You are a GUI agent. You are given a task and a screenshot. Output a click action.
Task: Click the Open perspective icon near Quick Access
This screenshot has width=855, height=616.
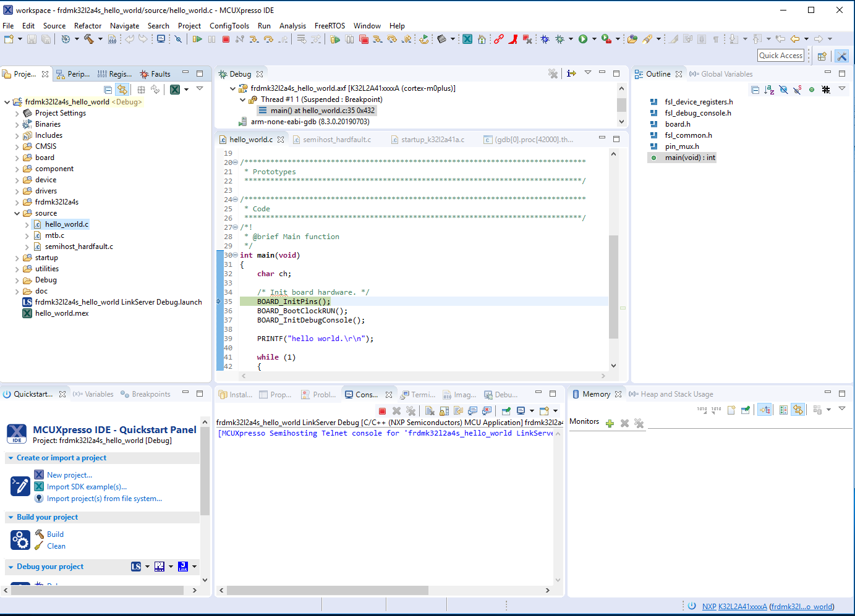pyautogui.click(x=822, y=56)
